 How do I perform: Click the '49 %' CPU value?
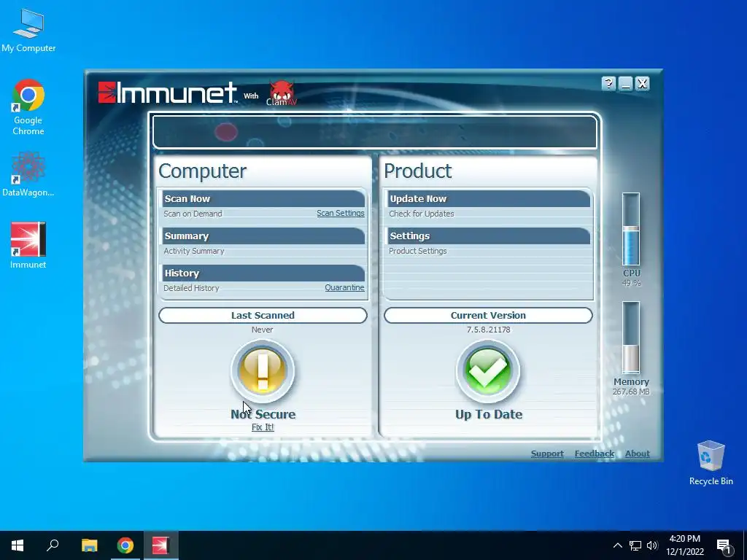[x=631, y=283]
